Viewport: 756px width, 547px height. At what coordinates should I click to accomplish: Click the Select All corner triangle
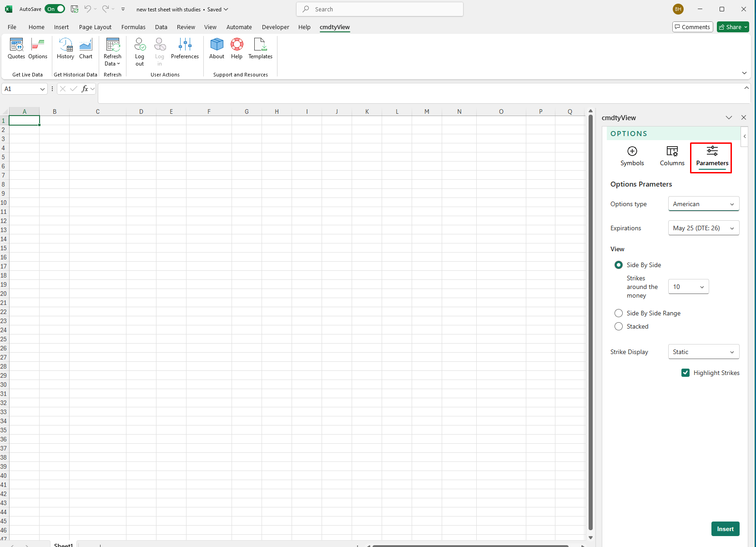tap(5, 111)
